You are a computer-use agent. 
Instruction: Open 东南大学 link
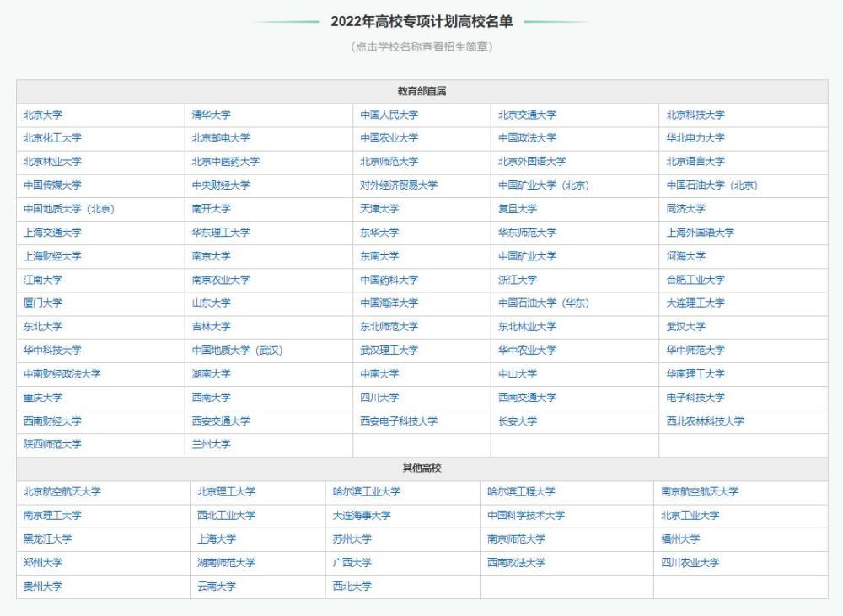tap(379, 256)
